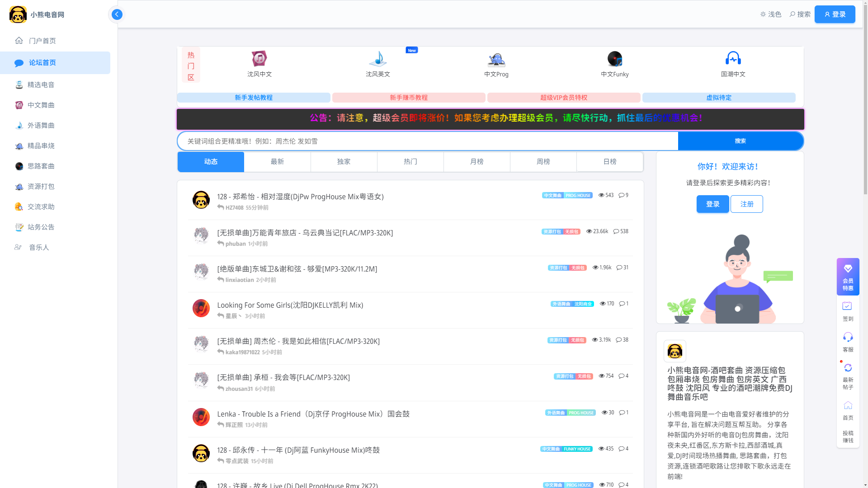Viewport: 868px width, 488px height.
Task: Open the 超级VIP会员特权 link
Action: tap(563, 98)
